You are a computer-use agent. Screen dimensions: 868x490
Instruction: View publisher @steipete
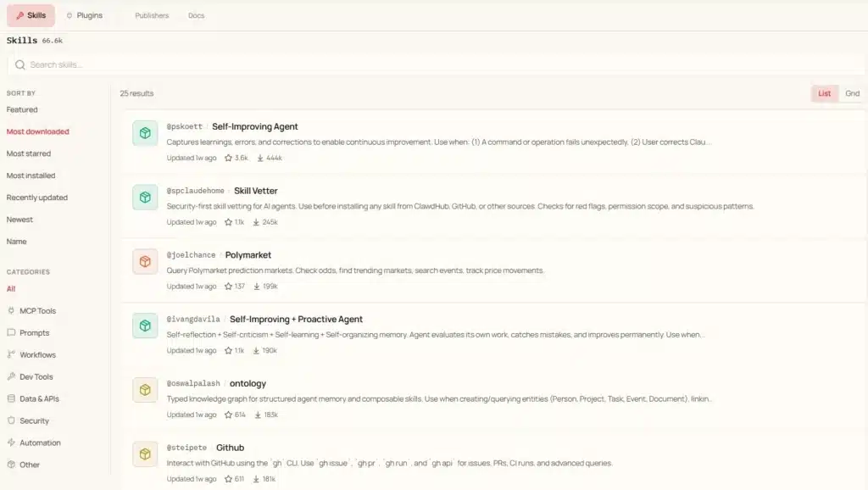[x=186, y=448]
